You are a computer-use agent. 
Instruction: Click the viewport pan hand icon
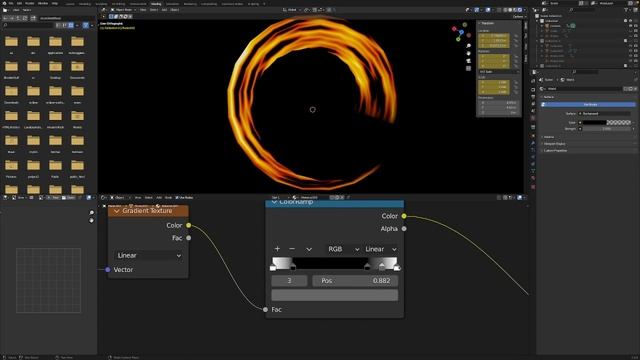coord(469,53)
